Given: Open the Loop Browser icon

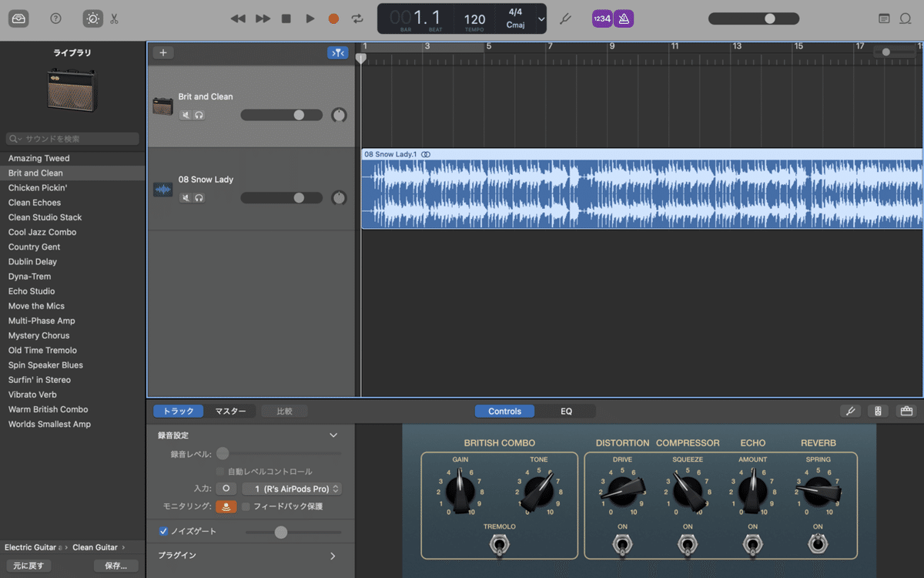Looking at the screenshot, I should tap(906, 18).
